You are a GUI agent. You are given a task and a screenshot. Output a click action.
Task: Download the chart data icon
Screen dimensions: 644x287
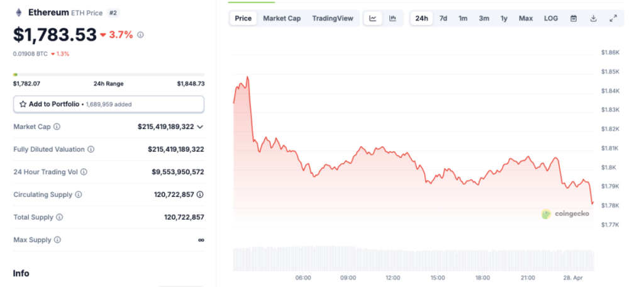593,18
